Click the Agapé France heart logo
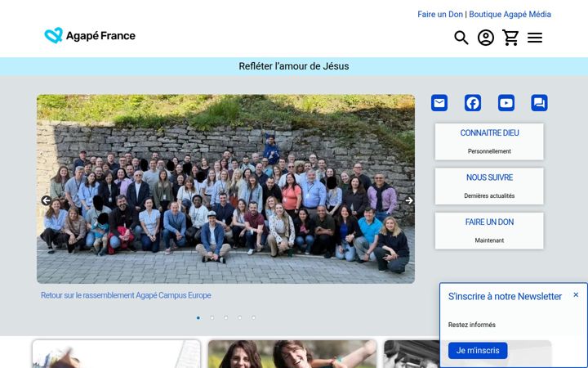Screen dimensions: 588x368 click(x=54, y=35)
